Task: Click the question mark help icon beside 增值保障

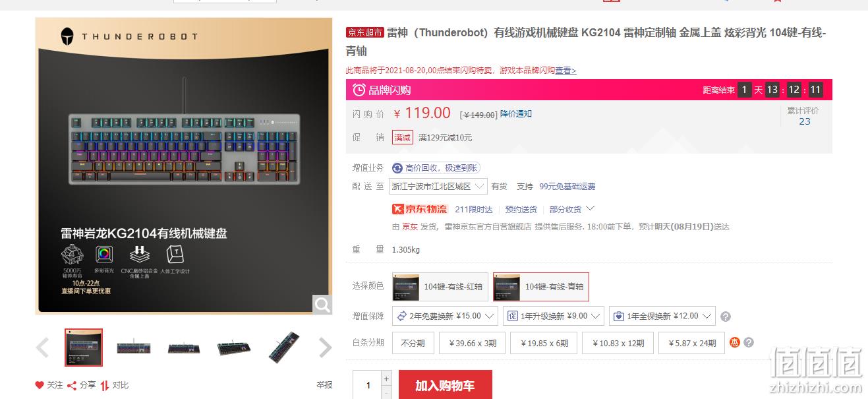Action: click(726, 317)
